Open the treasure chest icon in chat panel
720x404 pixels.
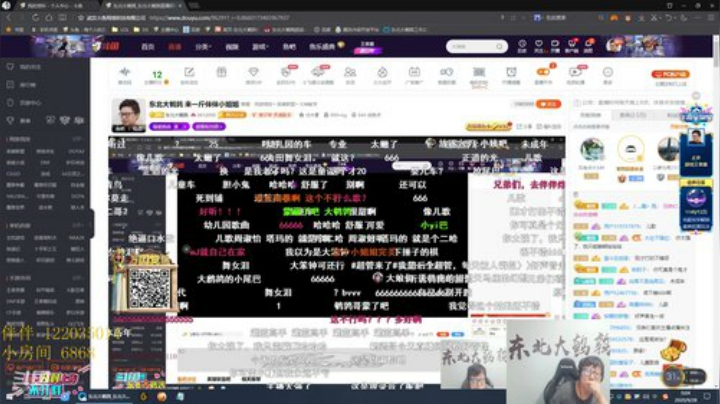[x=674, y=350]
